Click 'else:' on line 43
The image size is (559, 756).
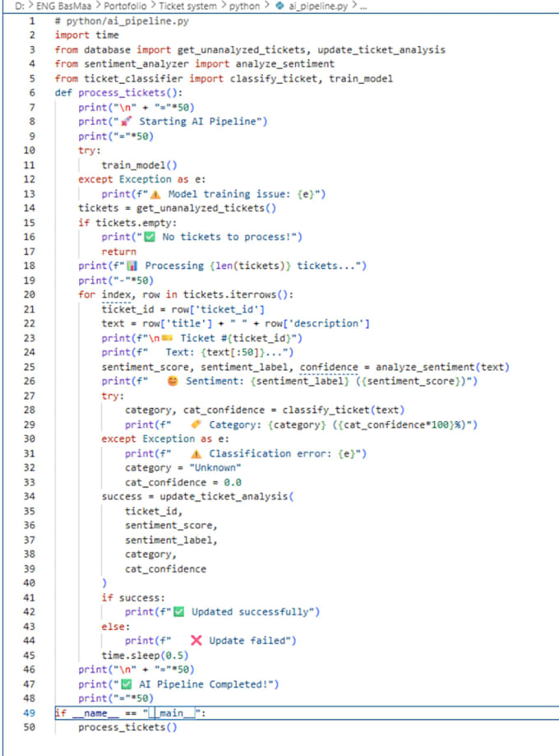(116, 626)
